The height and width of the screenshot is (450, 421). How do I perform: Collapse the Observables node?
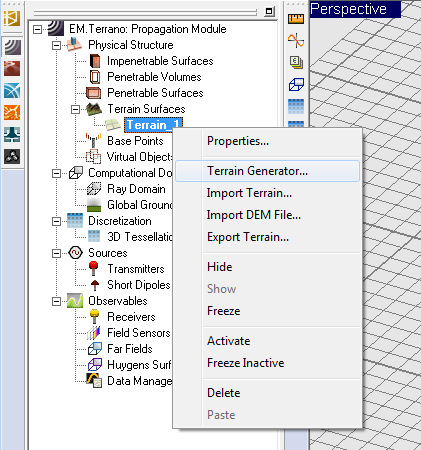point(57,301)
